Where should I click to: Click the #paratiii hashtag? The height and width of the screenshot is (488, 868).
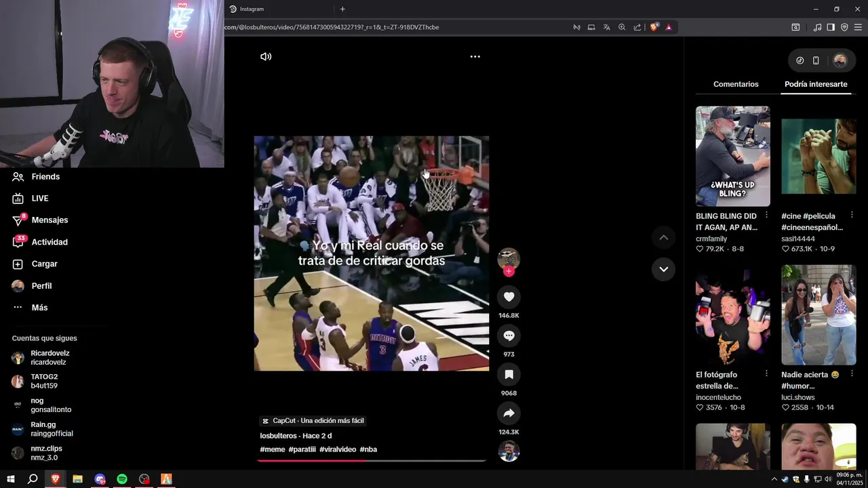302,449
